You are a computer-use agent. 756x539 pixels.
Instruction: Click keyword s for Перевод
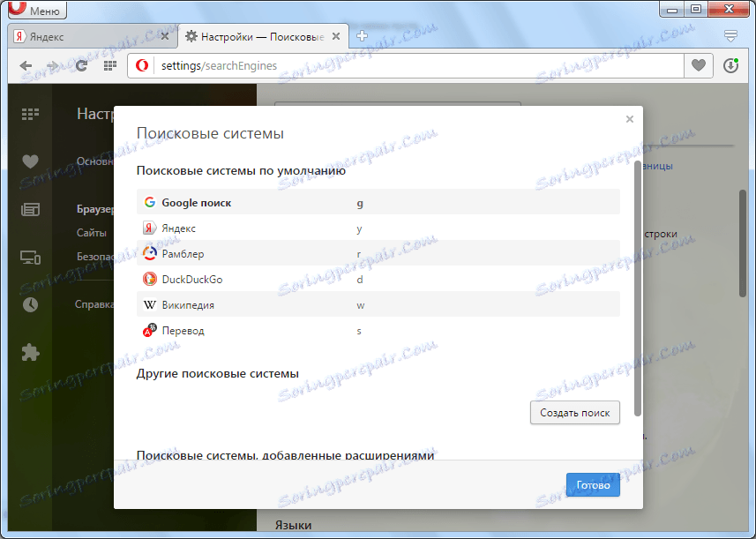pos(359,331)
